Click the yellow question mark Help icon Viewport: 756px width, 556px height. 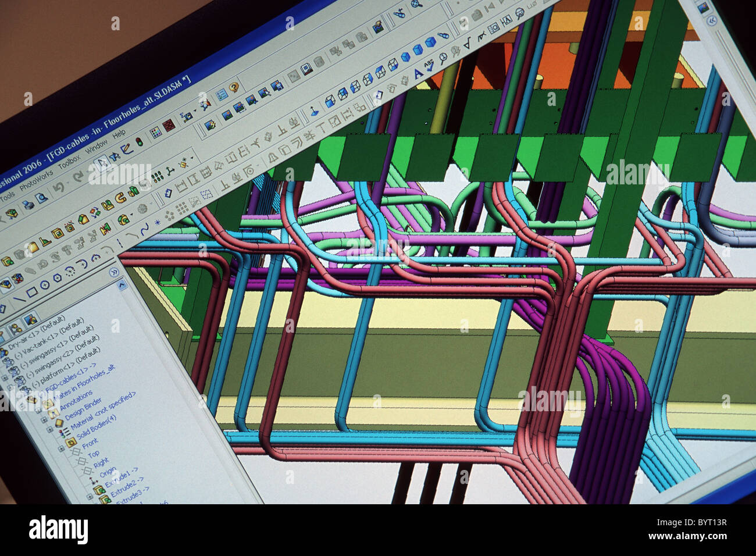point(234,88)
